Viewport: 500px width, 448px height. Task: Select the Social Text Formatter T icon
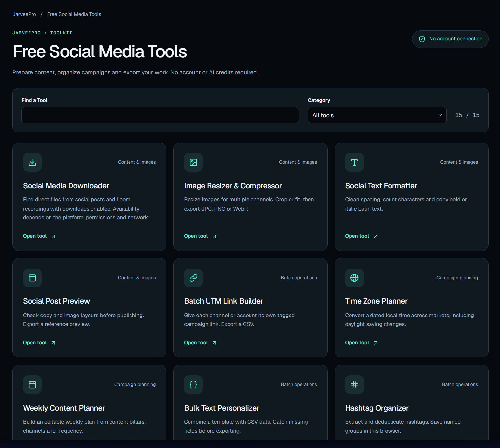coord(354,162)
